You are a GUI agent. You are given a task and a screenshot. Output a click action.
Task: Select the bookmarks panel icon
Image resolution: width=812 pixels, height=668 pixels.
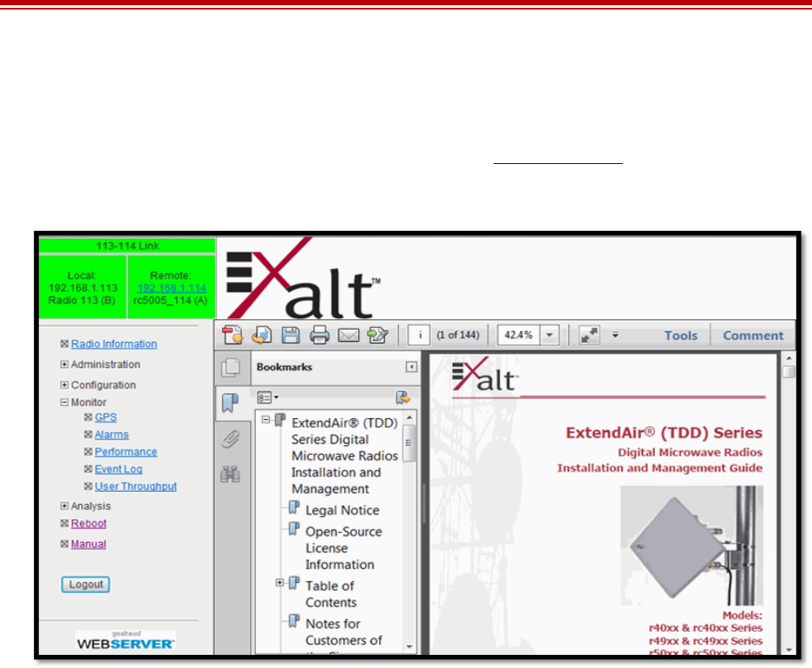tap(231, 403)
